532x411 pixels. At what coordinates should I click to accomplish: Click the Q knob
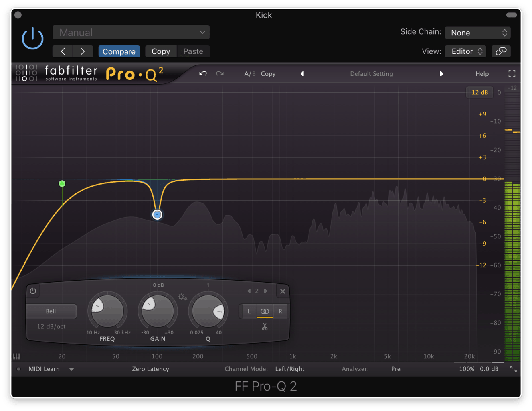[208, 311]
